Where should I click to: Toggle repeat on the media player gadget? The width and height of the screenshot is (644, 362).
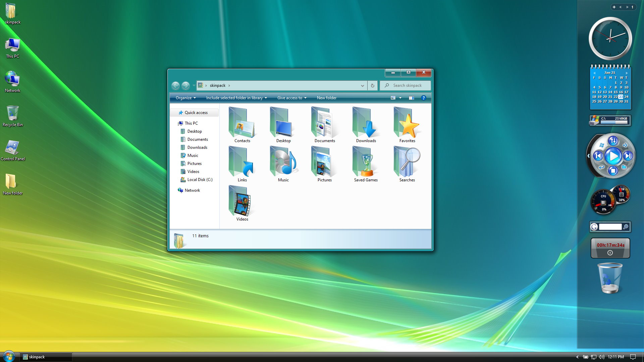601,167
